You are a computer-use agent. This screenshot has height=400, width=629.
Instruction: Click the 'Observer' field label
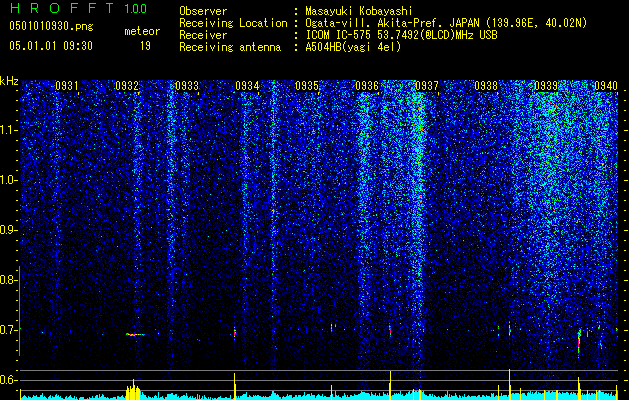(x=203, y=11)
